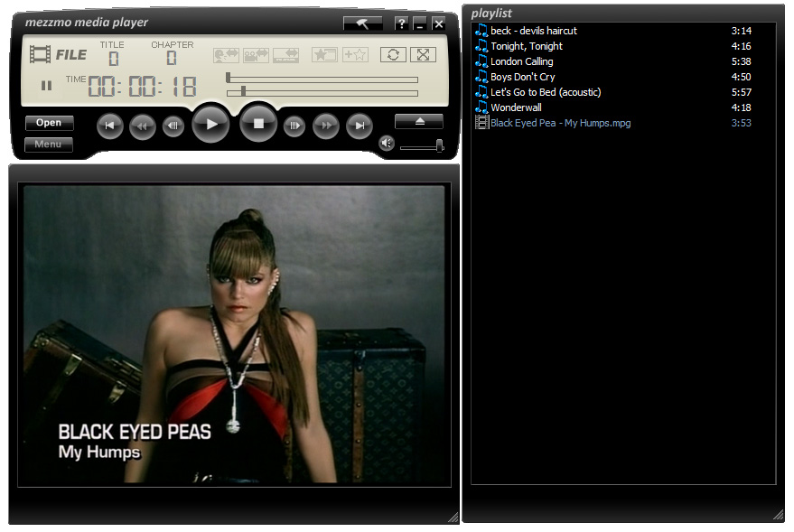The height and width of the screenshot is (532, 794).
Task: Click the film icon beside My Humps.mpg
Action: [481, 123]
